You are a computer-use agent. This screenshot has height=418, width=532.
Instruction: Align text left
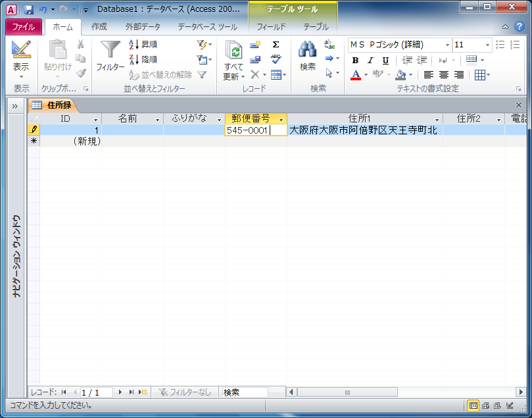[x=429, y=74]
